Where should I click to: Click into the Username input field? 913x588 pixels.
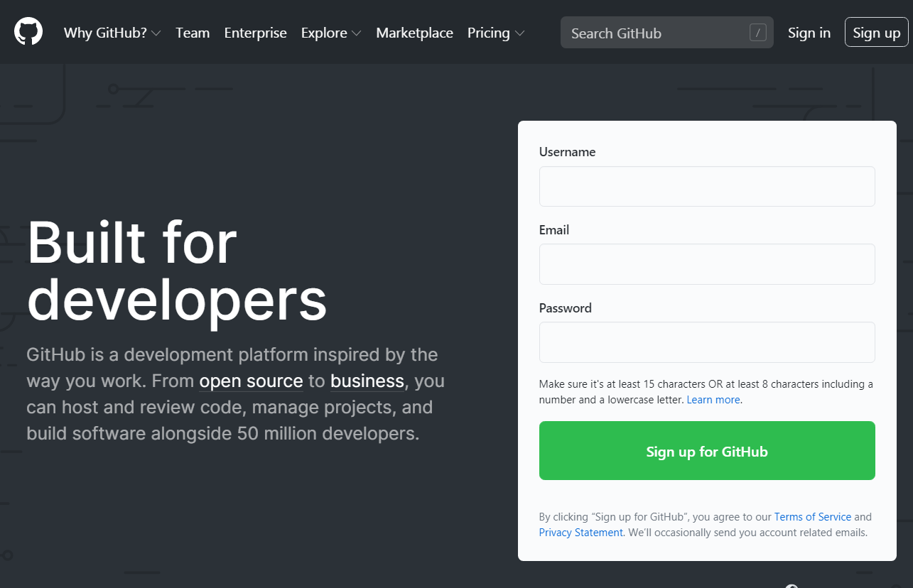pyautogui.click(x=706, y=186)
